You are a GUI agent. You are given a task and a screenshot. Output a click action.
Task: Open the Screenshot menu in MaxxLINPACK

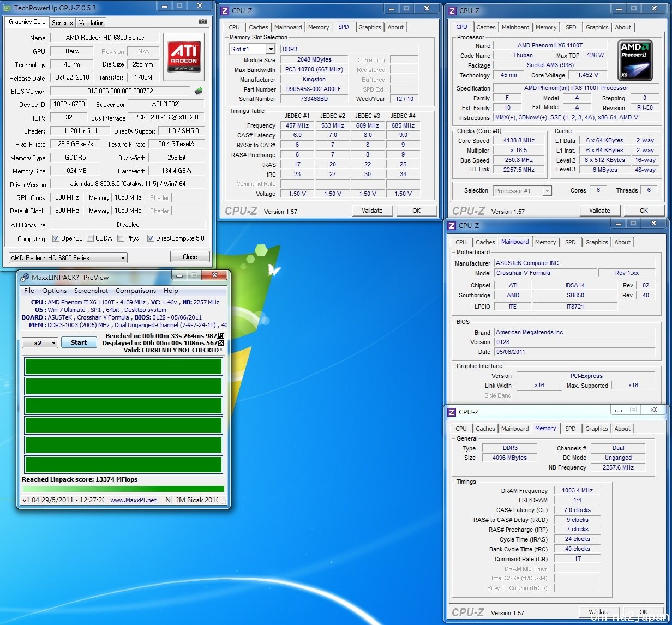[91, 291]
